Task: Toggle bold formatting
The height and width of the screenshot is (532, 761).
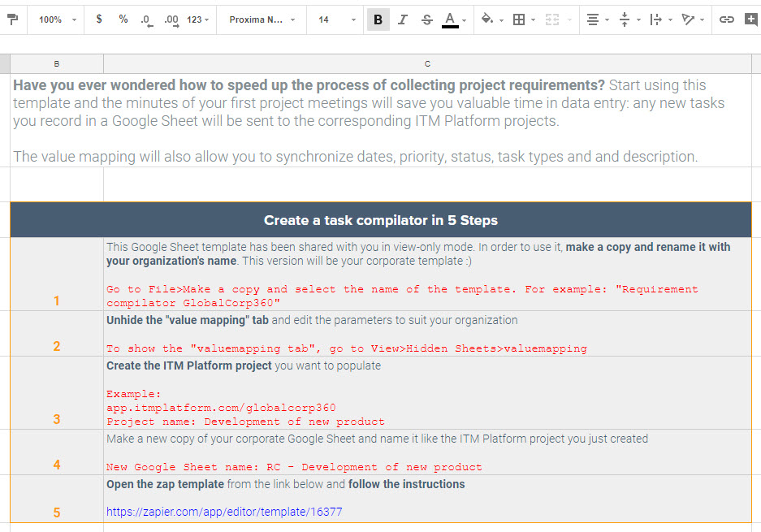Action: (x=378, y=19)
